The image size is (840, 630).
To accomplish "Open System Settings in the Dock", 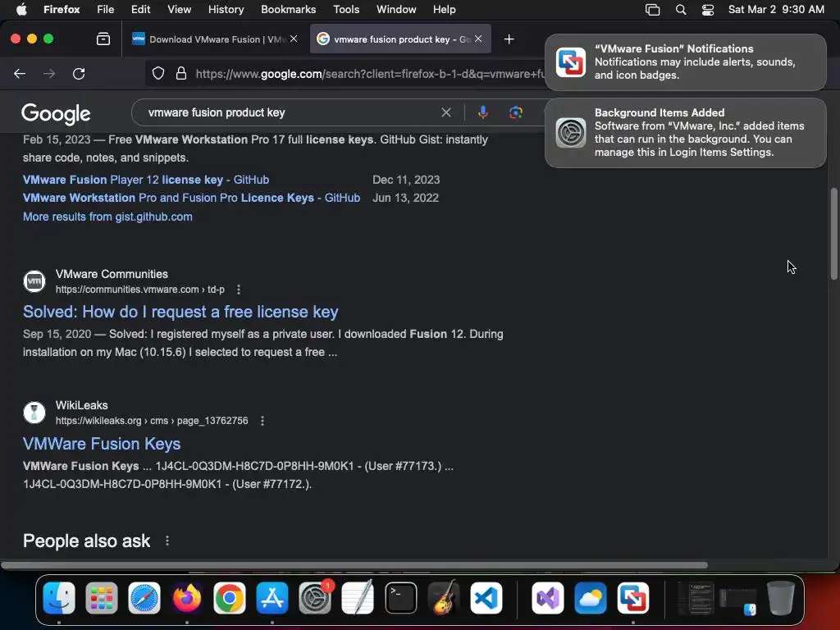I will (314, 597).
